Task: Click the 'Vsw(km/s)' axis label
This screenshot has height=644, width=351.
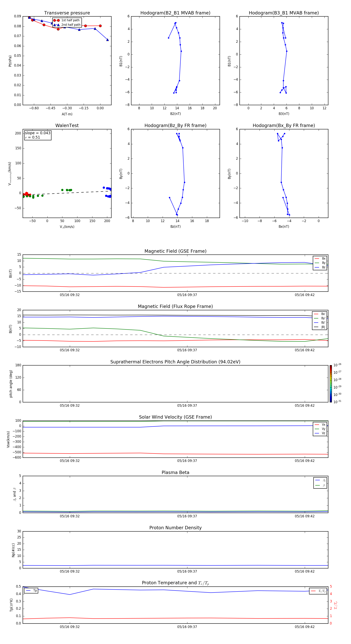Action: point(8,439)
